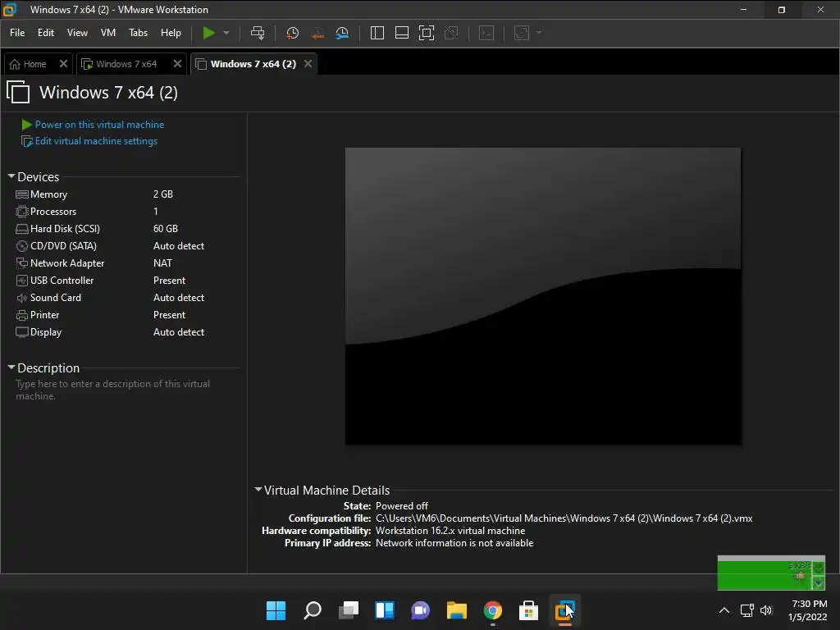Open the View menu
Screen dimensions: 840x630
77,33
